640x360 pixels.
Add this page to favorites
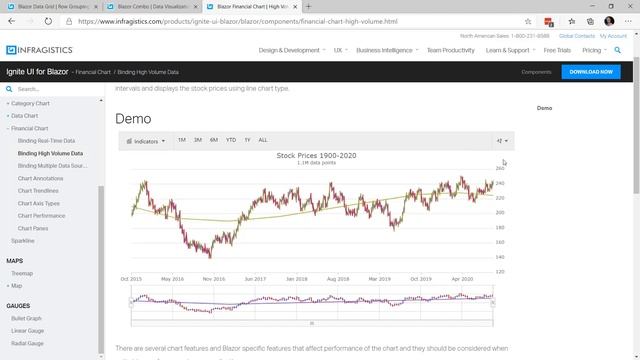click(x=528, y=21)
